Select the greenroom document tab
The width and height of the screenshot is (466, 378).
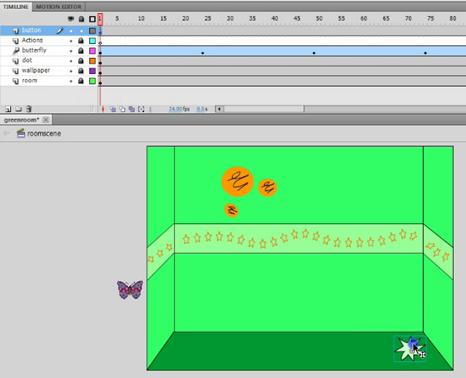tap(22, 120)
